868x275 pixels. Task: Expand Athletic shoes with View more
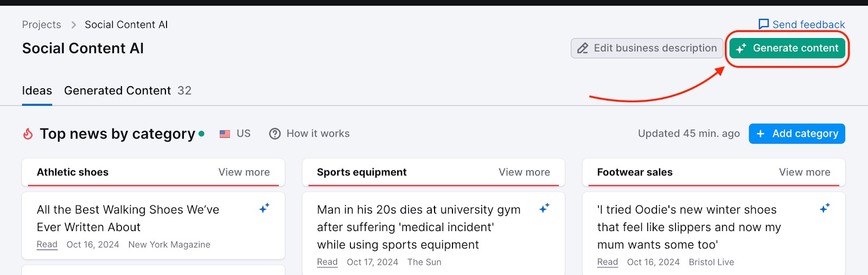tap(244, 172)
